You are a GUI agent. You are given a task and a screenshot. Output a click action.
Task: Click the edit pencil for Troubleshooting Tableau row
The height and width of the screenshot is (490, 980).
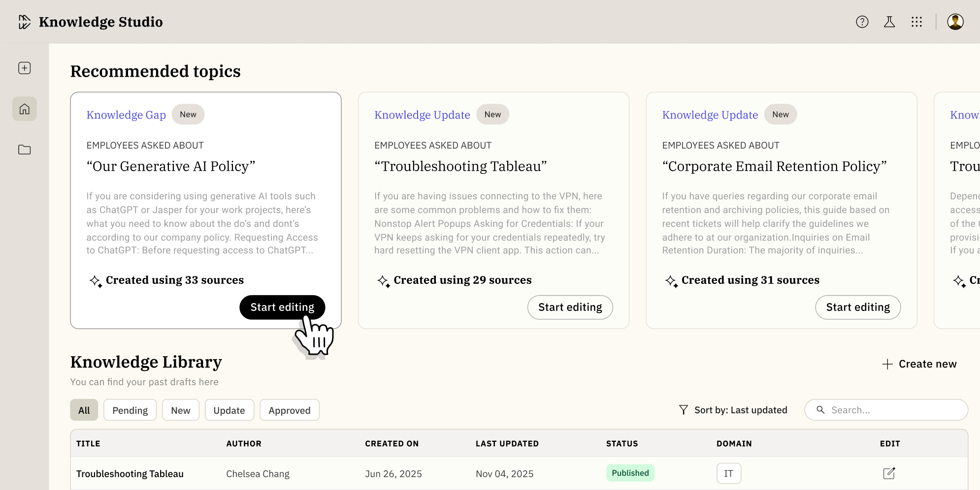click(x=888, y=473)
